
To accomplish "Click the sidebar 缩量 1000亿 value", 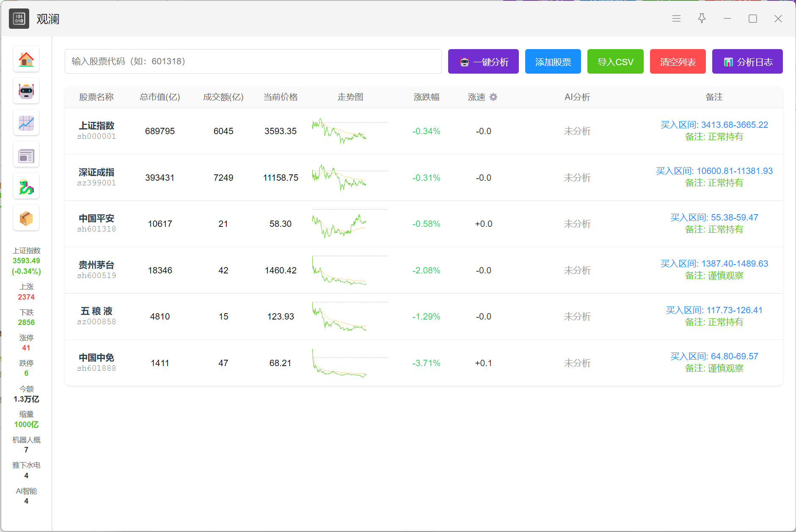I will pyautogui.click(x=26, y=419).
